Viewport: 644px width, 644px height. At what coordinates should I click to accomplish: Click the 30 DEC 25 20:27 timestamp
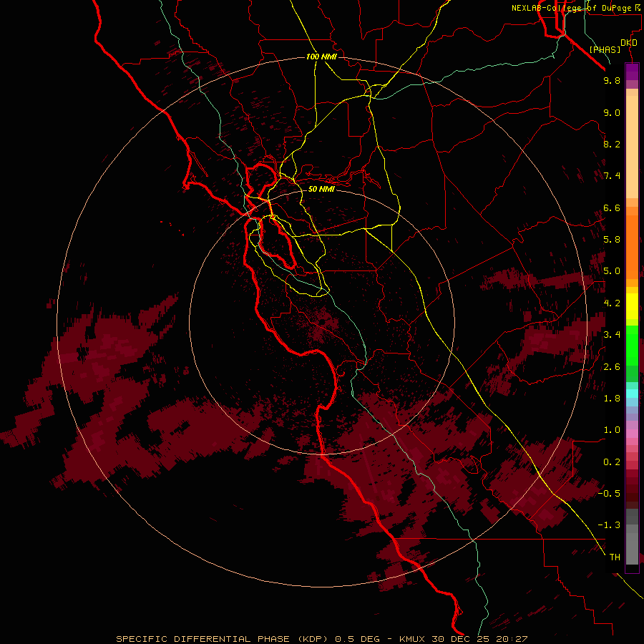(x=479, y=639)
